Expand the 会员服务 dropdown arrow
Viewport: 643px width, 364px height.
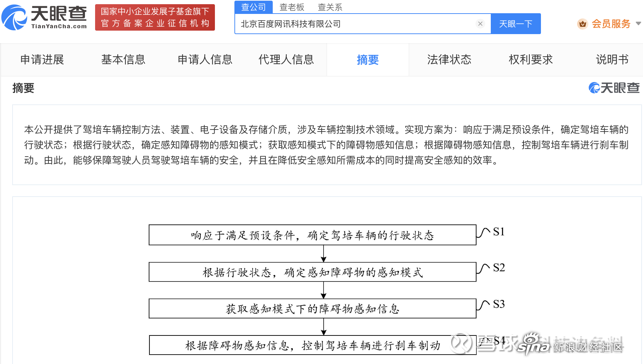pos(638,24)
